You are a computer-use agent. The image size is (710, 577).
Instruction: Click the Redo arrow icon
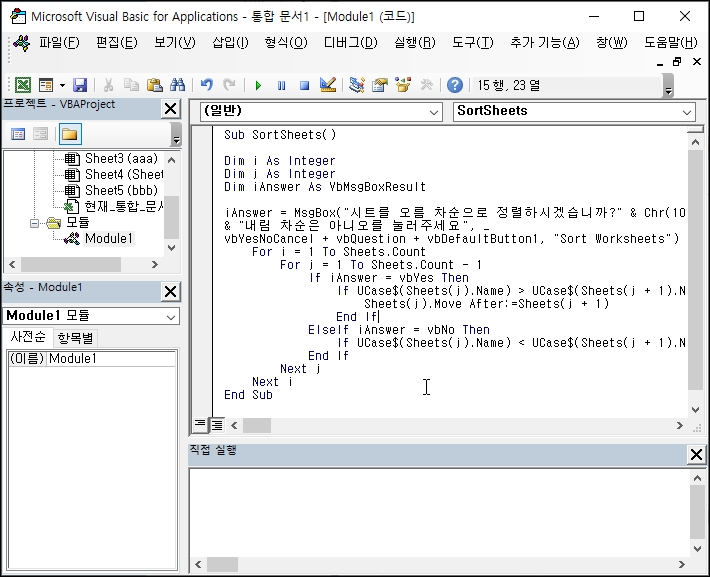[x=230, y=85]
